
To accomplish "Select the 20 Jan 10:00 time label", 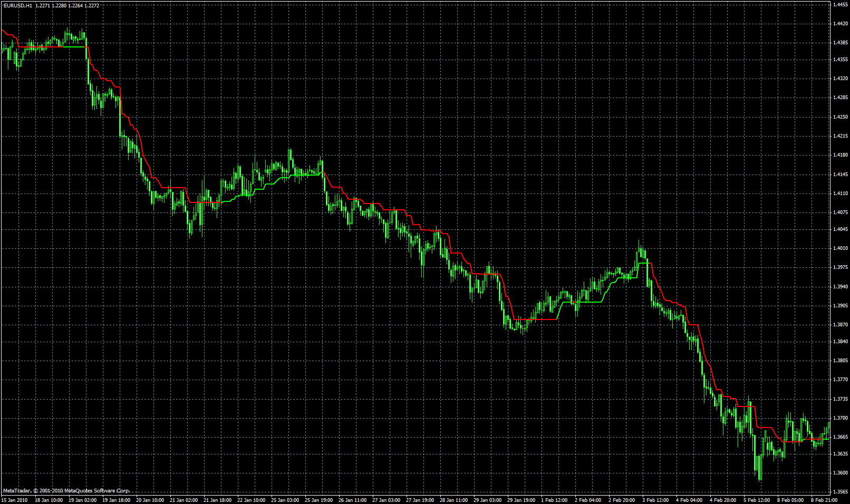I will click(150, 500).
